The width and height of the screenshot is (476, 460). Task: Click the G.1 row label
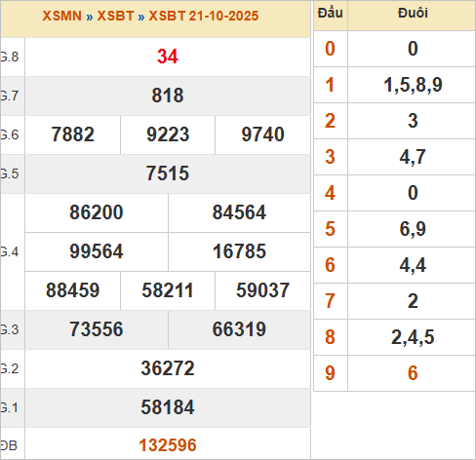pyautogui.click(x=10, y=407)
